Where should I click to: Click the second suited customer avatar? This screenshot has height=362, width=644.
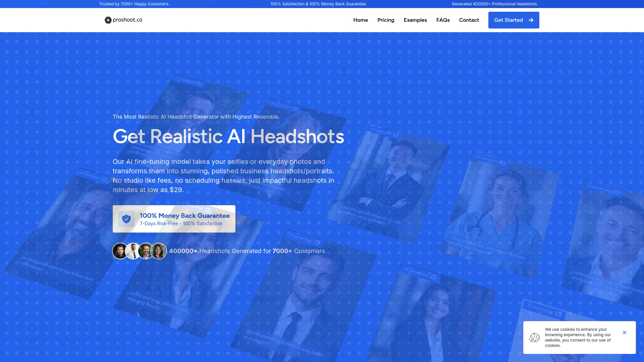click(133, 251)
